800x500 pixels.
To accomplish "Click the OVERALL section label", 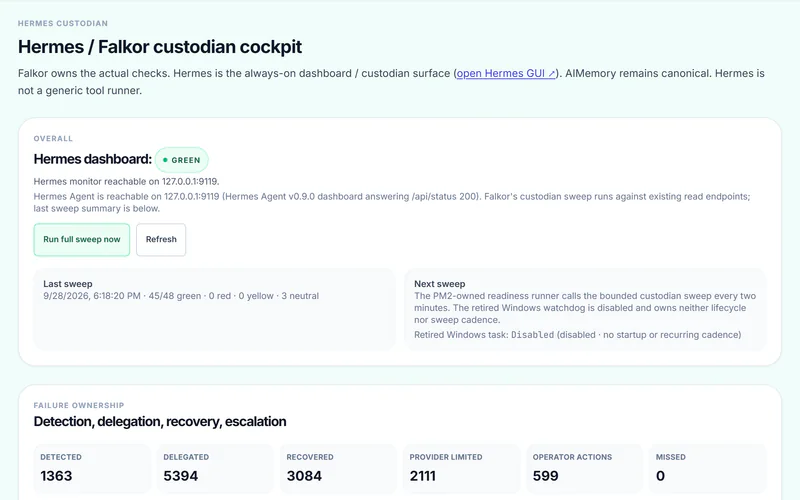I will 53,139.
